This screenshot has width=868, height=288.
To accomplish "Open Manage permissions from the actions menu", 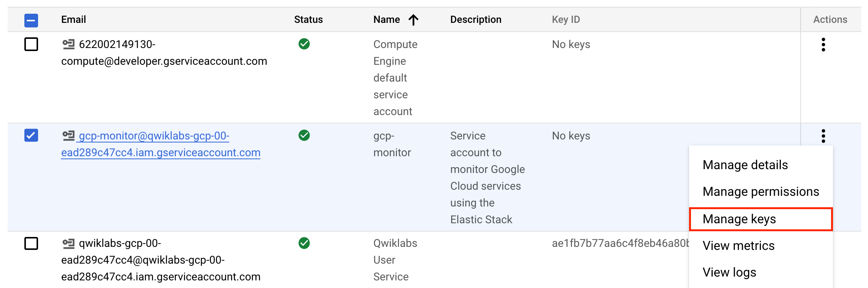I will click(761, 192).
